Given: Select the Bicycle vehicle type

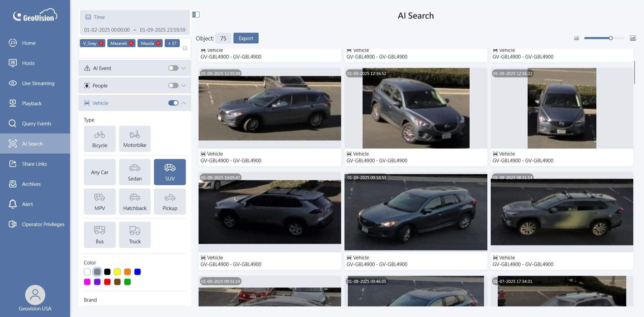Looking at the screenshot, I should click(100, 139).
